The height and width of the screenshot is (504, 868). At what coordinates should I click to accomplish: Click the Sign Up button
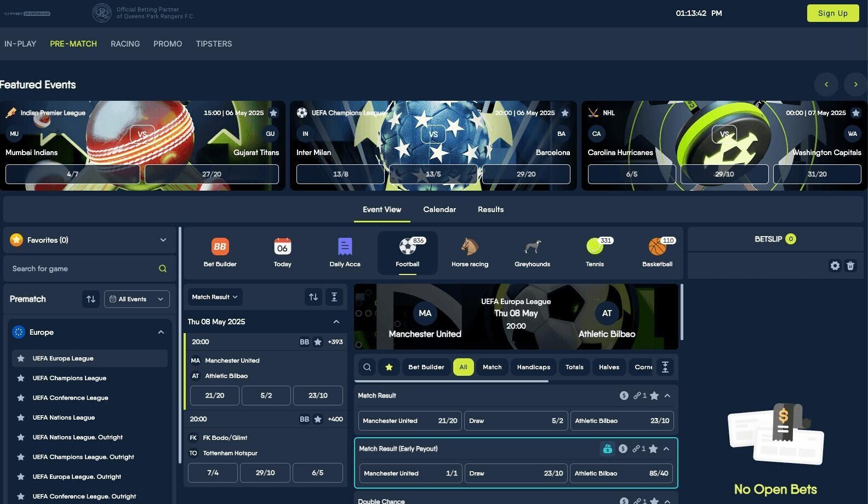pyautogui.click(x=833, y=13)
